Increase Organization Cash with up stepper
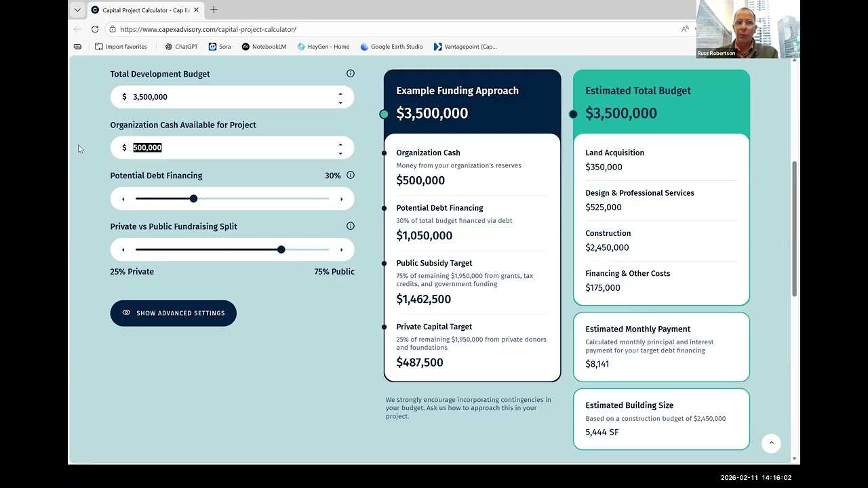 pos(340,144)
